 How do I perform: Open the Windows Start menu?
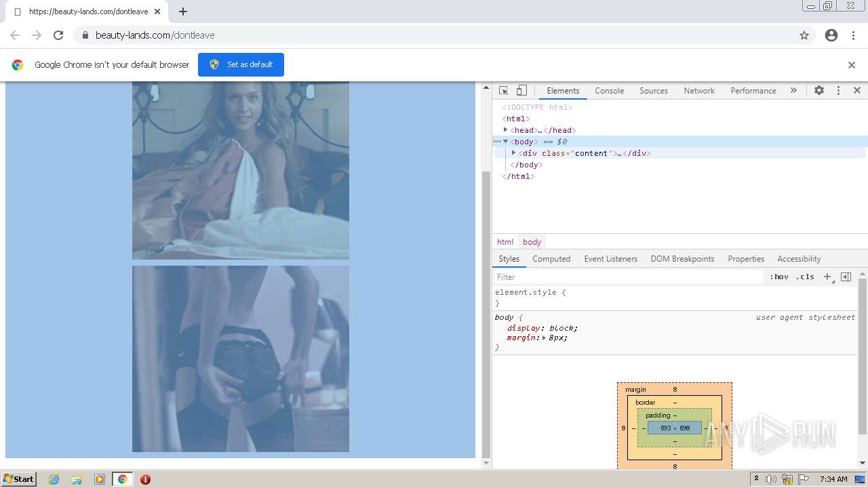click(x=18, y=479)
